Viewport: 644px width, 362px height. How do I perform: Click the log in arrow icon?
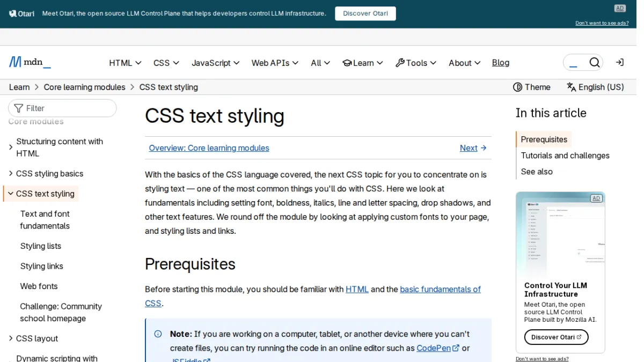(620, 63)
